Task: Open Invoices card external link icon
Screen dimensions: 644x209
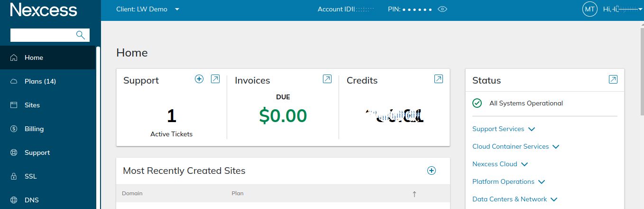Action: [x=327, y=79]
